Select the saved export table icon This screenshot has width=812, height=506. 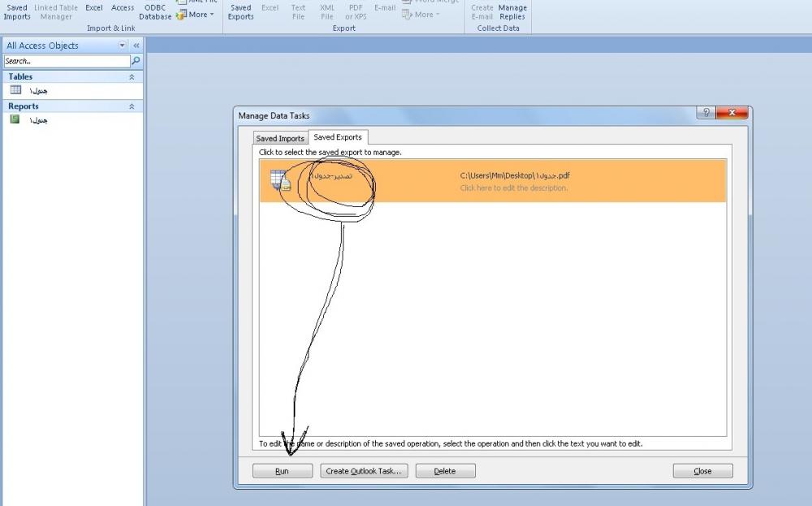point(280,179)
